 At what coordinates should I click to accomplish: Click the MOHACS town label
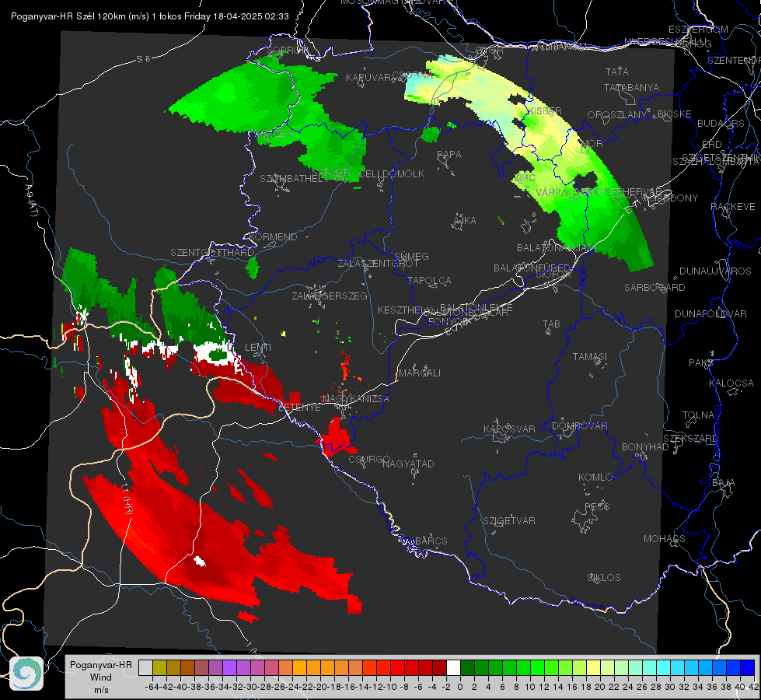click(x=665, y=539)
